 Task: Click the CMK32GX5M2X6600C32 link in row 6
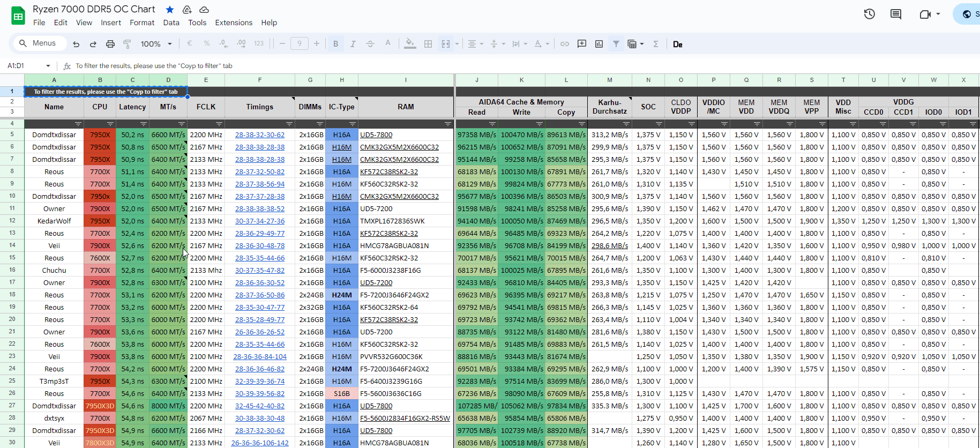(x=399, y=147)
